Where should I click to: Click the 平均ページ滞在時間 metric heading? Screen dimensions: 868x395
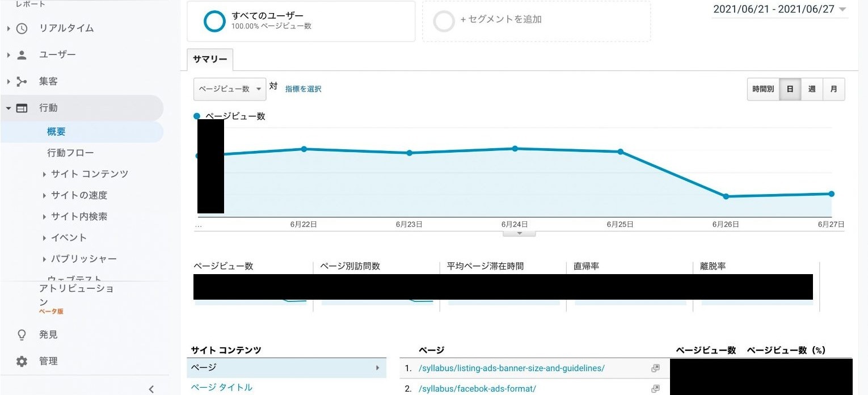pos(485,266)
